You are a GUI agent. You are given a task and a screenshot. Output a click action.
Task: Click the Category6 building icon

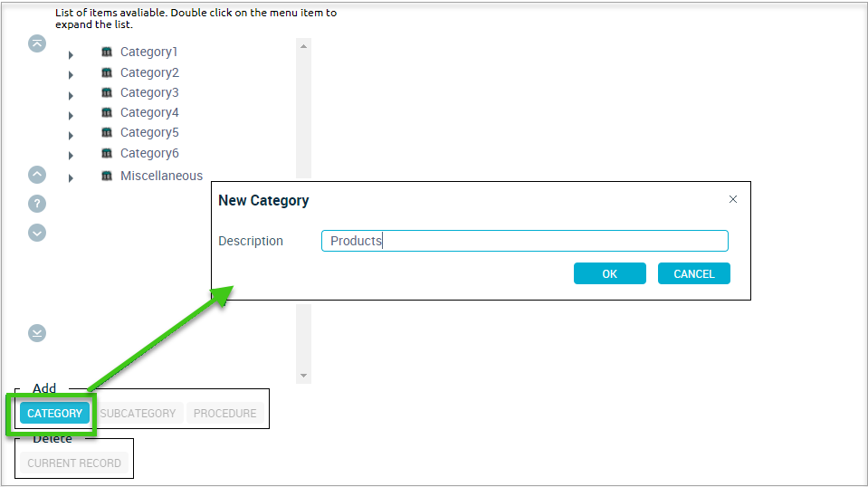tap(107, 153)
